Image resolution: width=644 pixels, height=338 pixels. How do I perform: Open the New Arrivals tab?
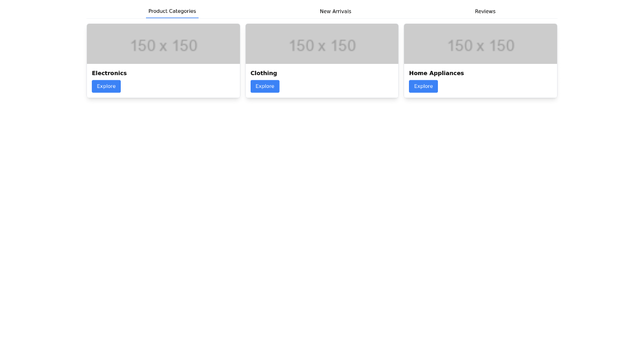point(335,11)
